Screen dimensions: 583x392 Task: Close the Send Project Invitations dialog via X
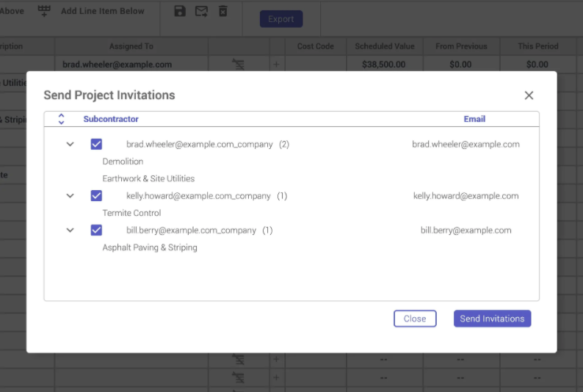tap(529, 95)
